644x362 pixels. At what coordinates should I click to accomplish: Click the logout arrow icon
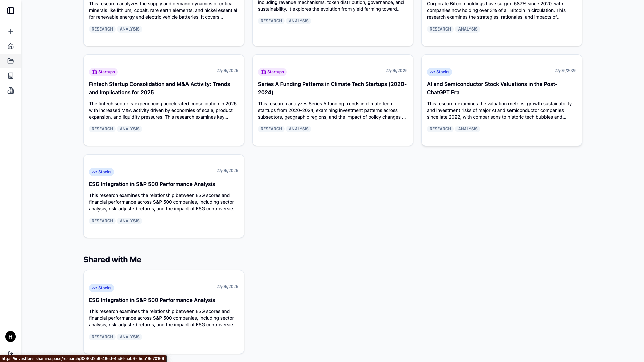point(11,353)
